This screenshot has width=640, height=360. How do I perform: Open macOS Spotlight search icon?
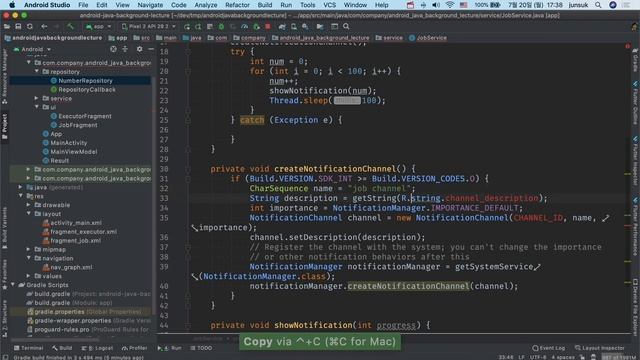(598, 5)
